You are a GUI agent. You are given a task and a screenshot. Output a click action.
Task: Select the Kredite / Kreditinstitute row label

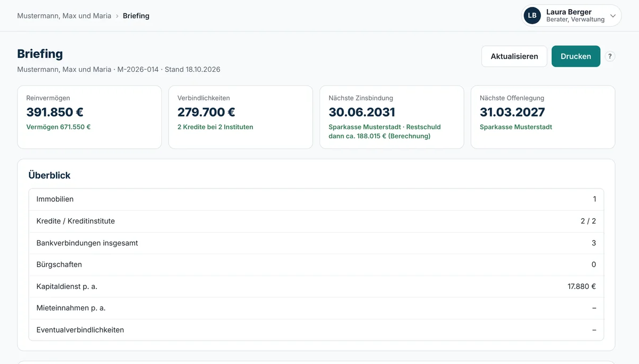click(x=76, y=221)
